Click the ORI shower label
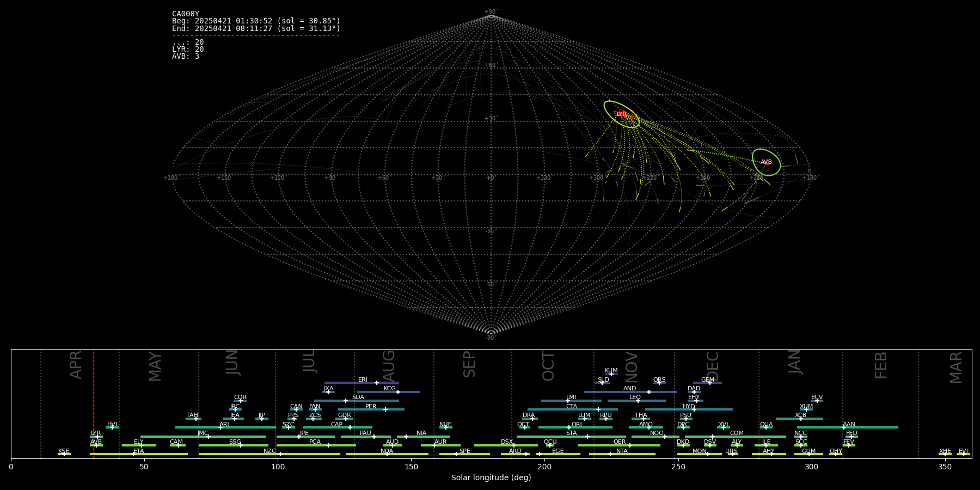 pos(577,425)
